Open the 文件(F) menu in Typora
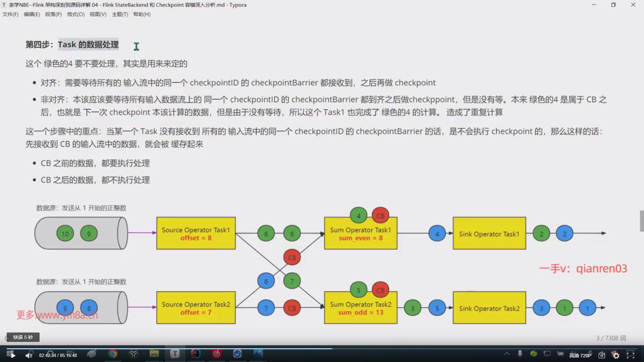Viewport: 644px width, 362px height. point(10,14)
